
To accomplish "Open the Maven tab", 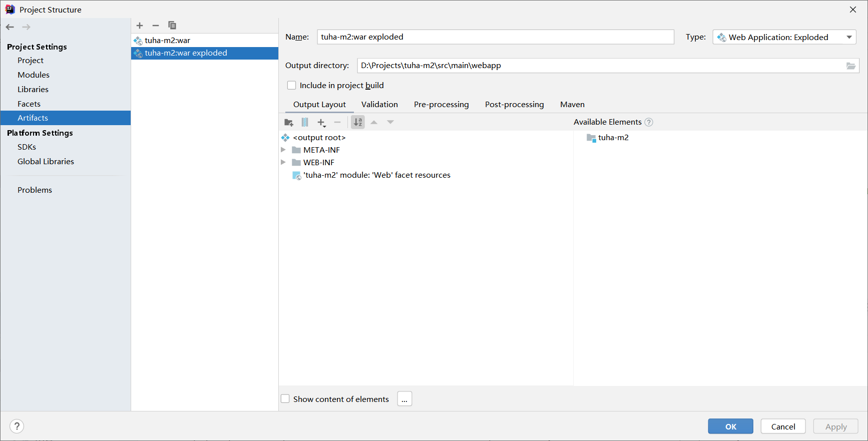I will click(572, 104).
